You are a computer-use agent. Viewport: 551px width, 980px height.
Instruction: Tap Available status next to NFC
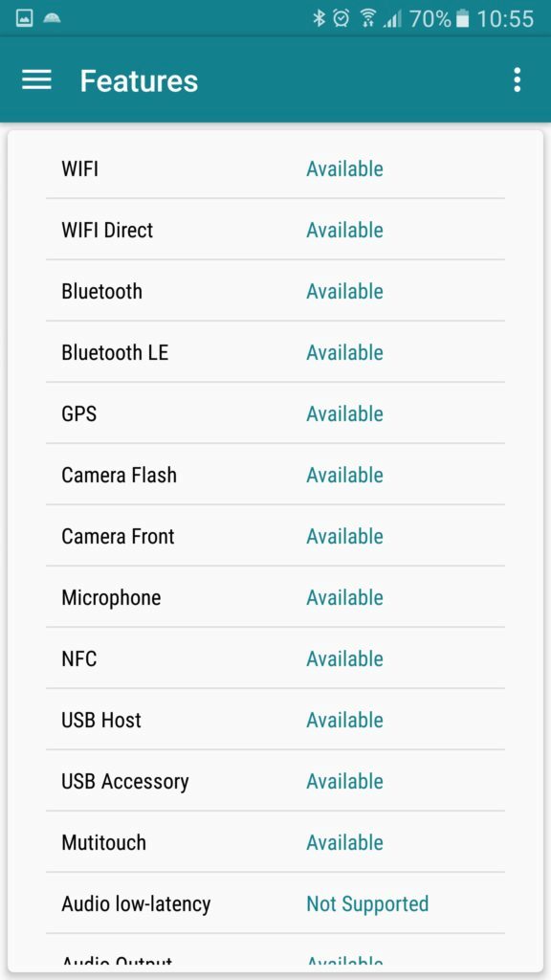coord(344,658)
